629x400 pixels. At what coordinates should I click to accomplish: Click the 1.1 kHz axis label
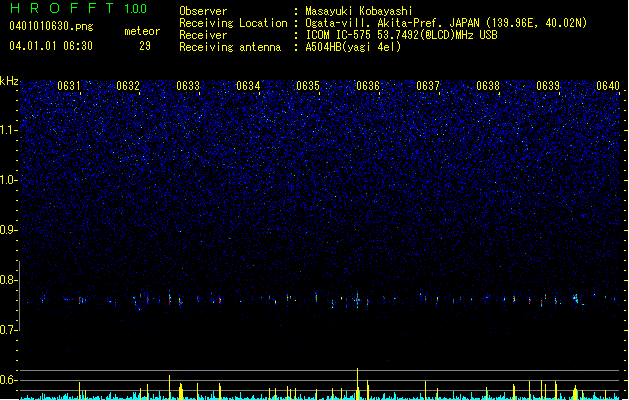coord(8,130)
